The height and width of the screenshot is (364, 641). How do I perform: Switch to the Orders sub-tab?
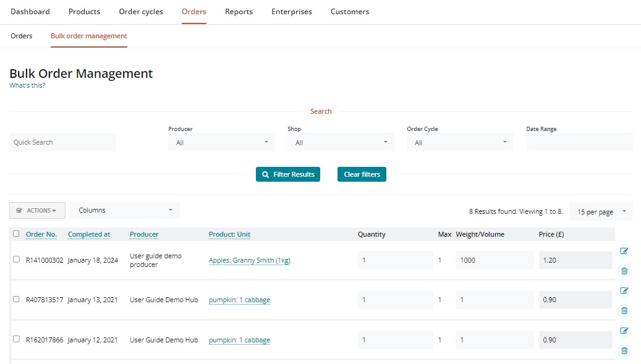click(x=22, y=36)
